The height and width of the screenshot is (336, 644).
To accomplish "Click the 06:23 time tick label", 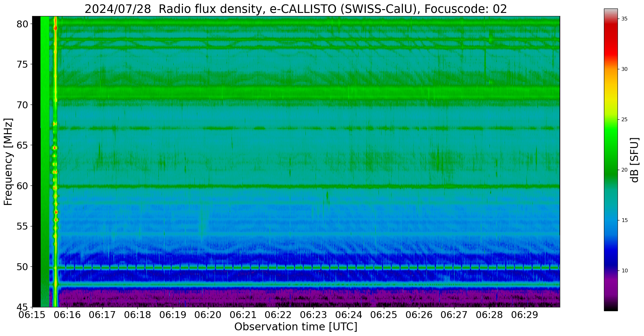I will tap(313, 315).
